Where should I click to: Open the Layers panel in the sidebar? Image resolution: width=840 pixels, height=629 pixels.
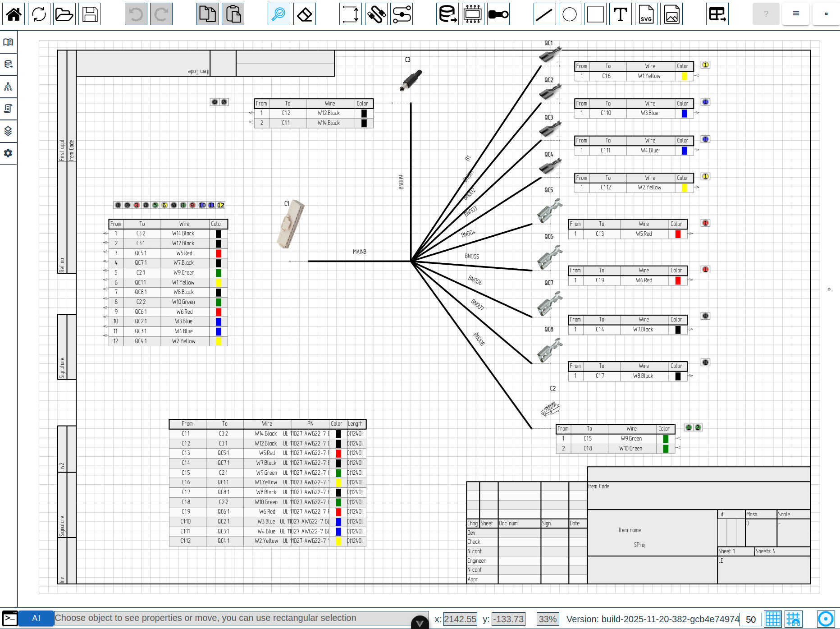click(x=8, y=131)
